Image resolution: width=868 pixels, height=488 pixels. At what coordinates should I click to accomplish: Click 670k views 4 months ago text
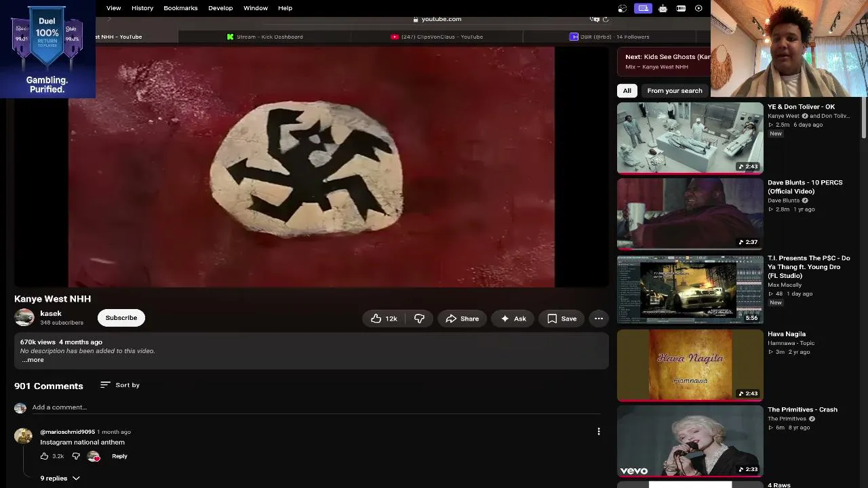(x=61, y=342)
